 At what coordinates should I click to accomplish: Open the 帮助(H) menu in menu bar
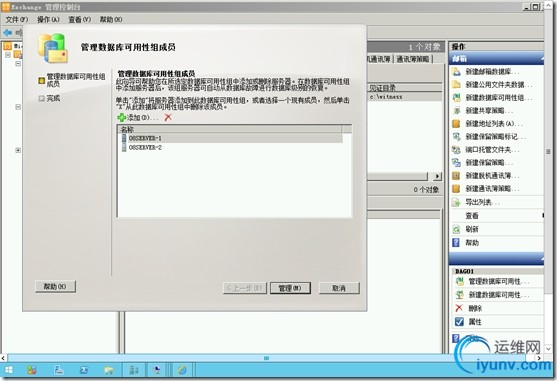pos(111,20)
